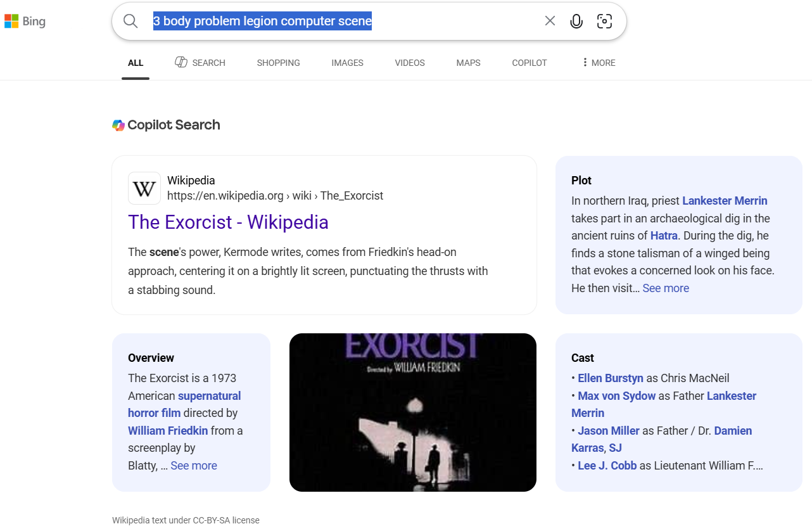
Task: Click the Bing logo
Action: (x=25, y=22)
